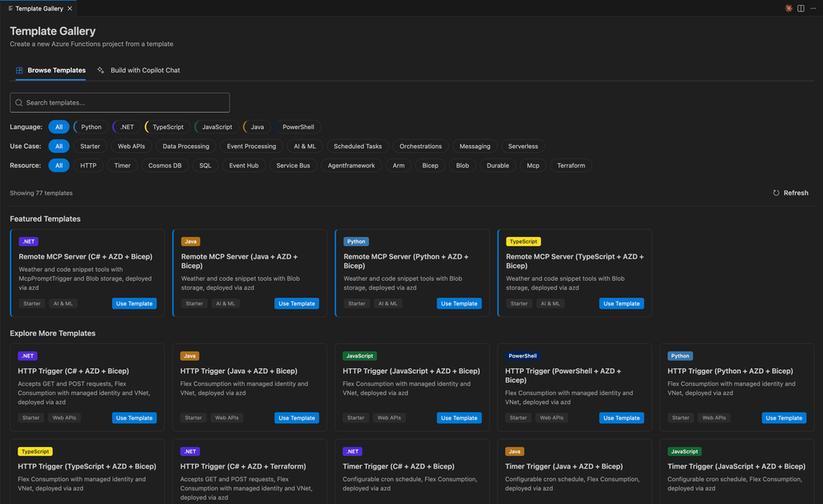Click the Refresh icon
Image resolution: width=823 pixels, height=504 pixels.
[x=776, y=193]
